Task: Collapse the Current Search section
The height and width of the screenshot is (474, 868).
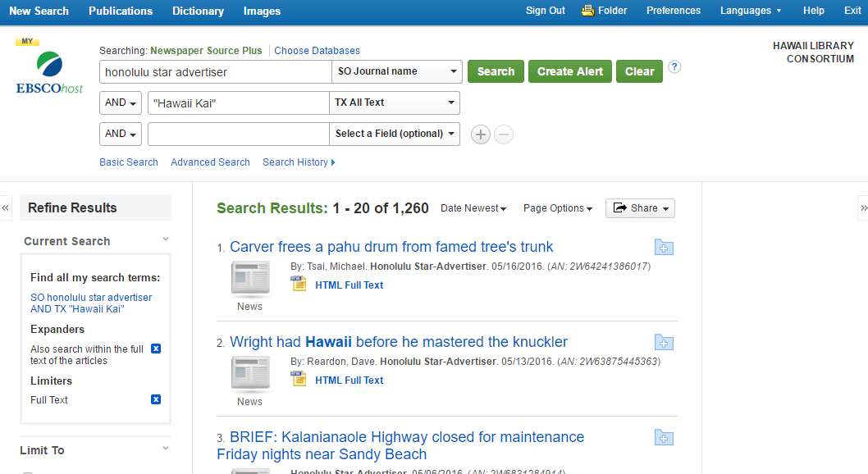Action: tap(166, 239)
